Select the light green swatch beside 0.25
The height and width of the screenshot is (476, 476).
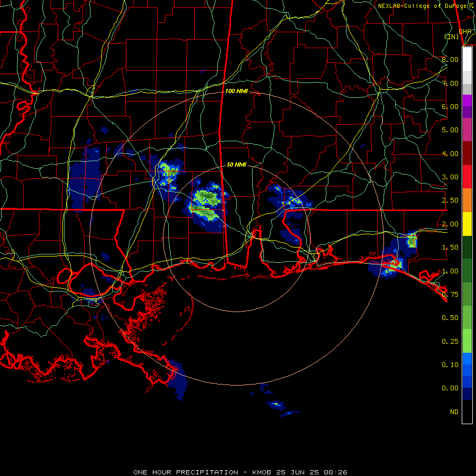pos(467,341)
